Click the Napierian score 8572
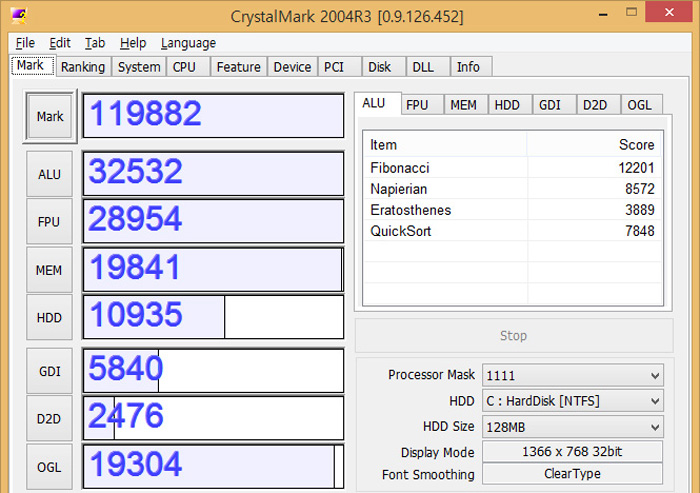 [640, 189]
